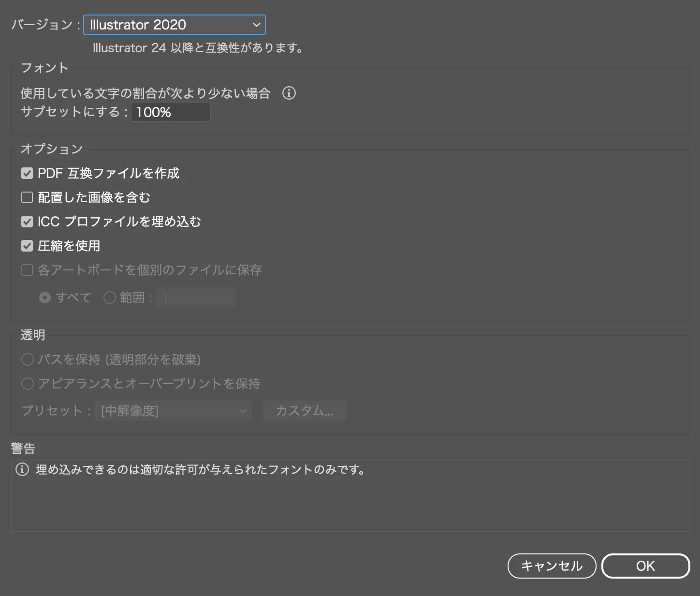Open the バージョン dropdown showing Illustrator 2020
The height and width of the screenshot is (596, 700).
(175, 25)
